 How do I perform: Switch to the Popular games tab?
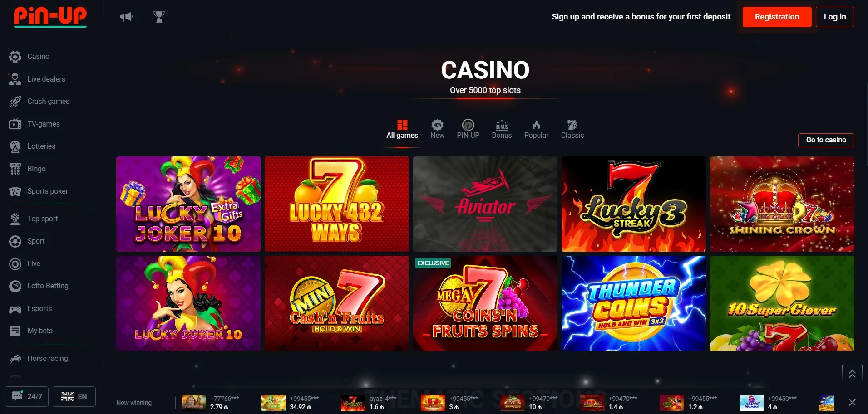tap(536, 130)
